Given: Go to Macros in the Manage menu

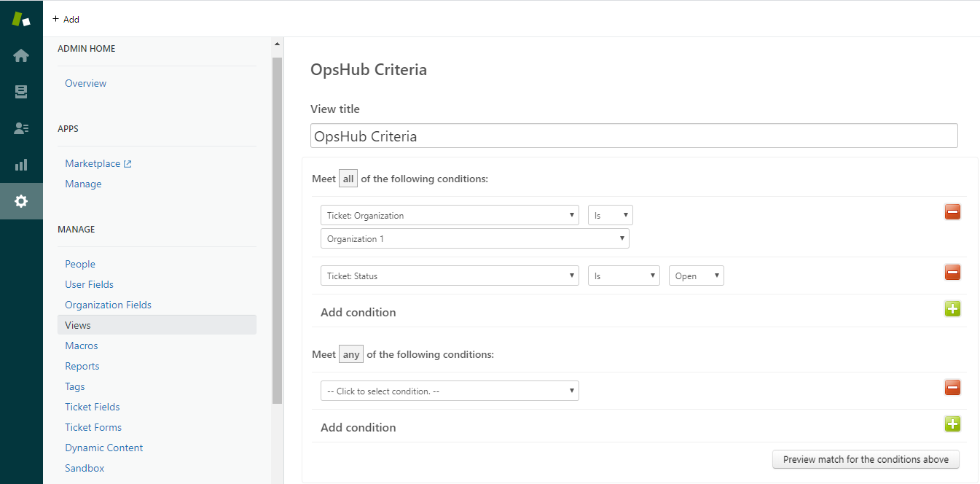Looking at the screenshot, I should [81, 346].
